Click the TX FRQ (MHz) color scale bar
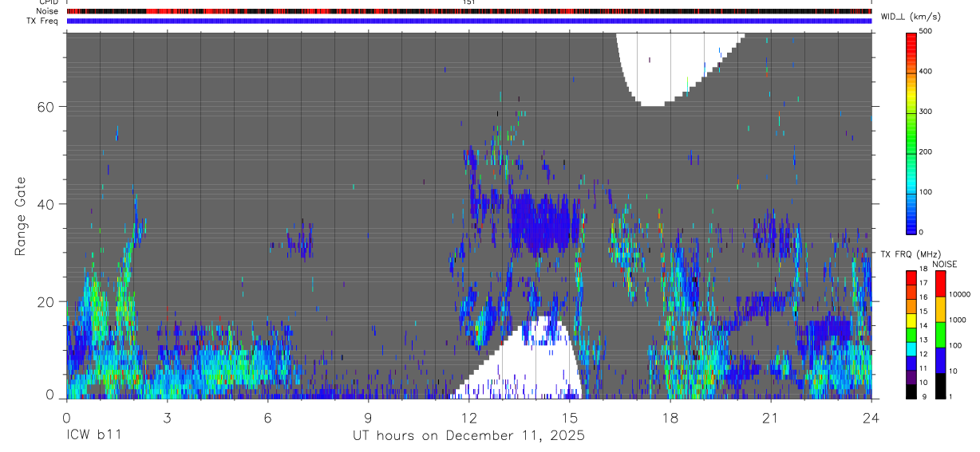The image size is (980, 452). (x=911, y=334)
